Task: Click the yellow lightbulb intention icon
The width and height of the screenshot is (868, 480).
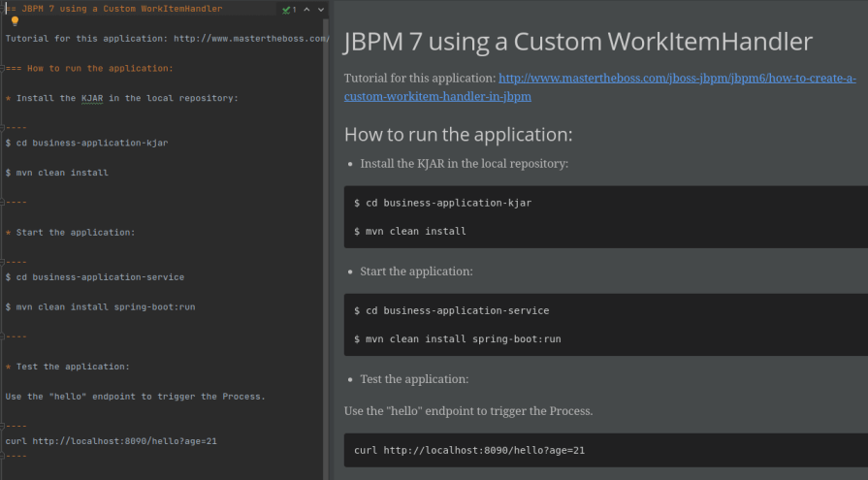Action: point(15,21)
